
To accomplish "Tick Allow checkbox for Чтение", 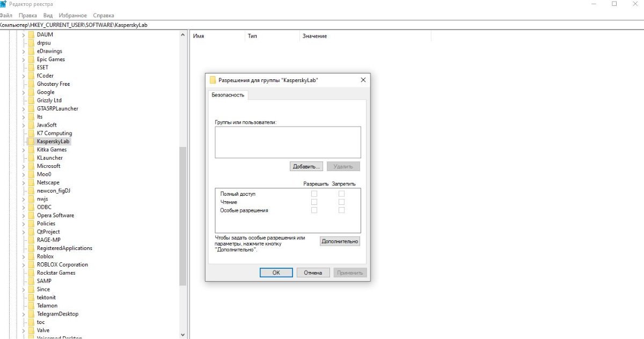I will [x=314, y=202].
